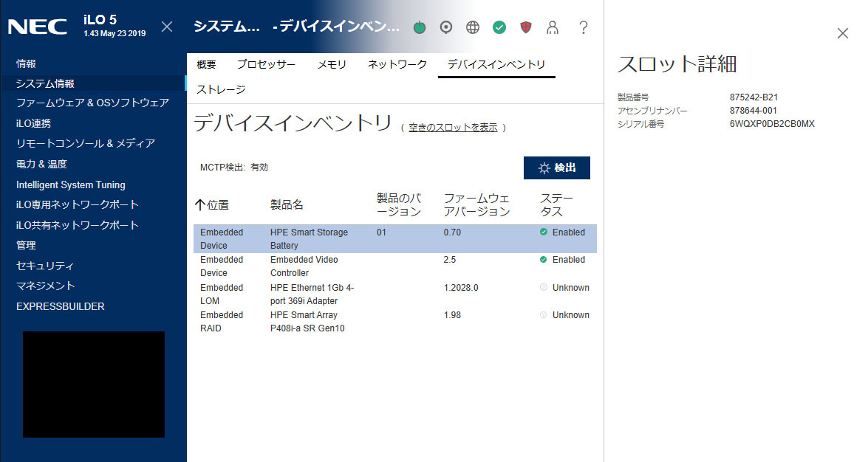Click the red security shield icon

click(526, 27)
